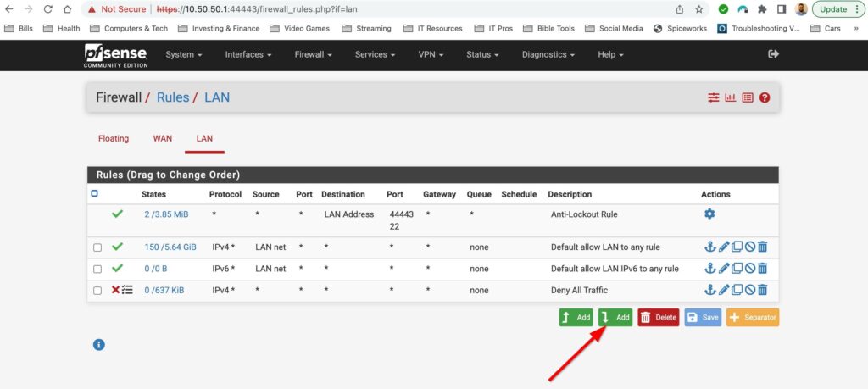The height and width of the screenshot is (389, 868).
Task: Switch to the Floating tab
Action: click(x=114, y=138)
